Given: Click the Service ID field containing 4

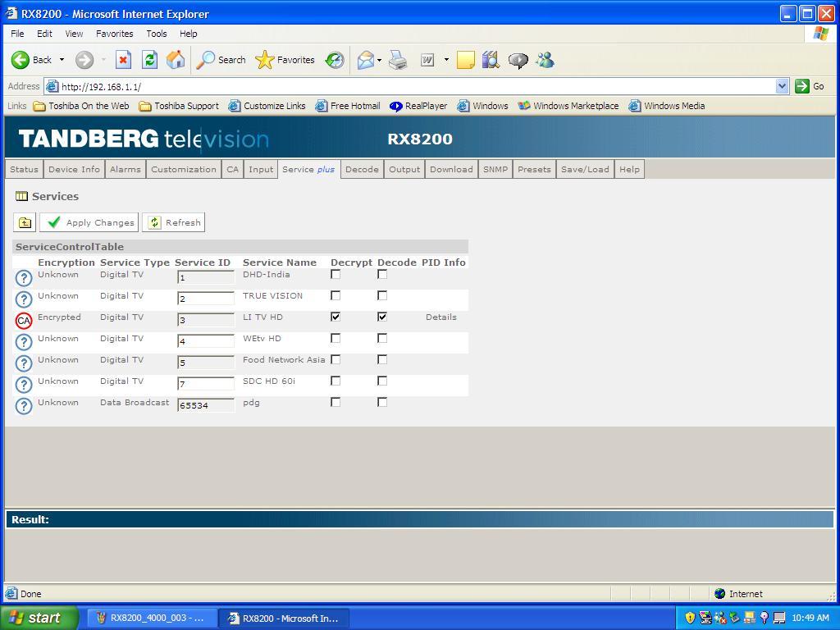Looking at the screenshot, I should point(205,341).
